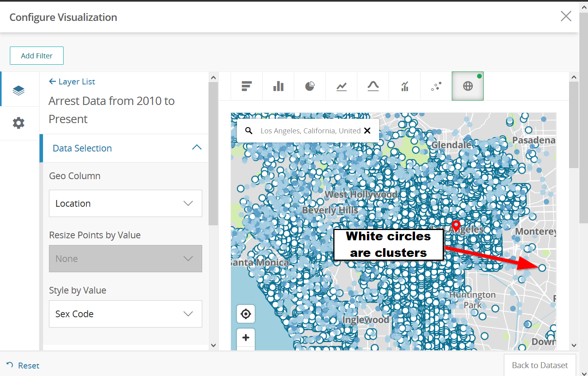
Task: Click the Inglewood label on the map
Action: click(x=366, y=320)
